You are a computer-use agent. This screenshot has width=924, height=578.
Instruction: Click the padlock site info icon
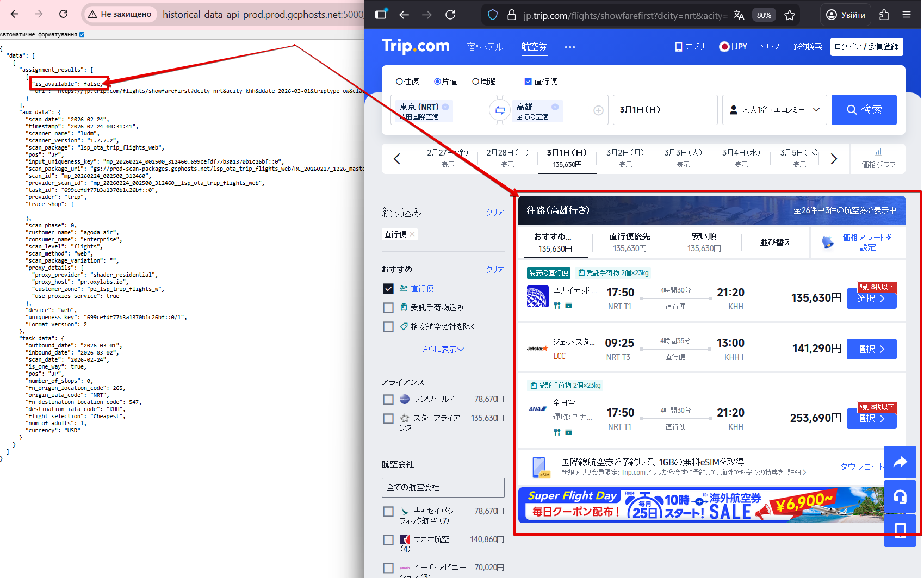click(512, 15)
